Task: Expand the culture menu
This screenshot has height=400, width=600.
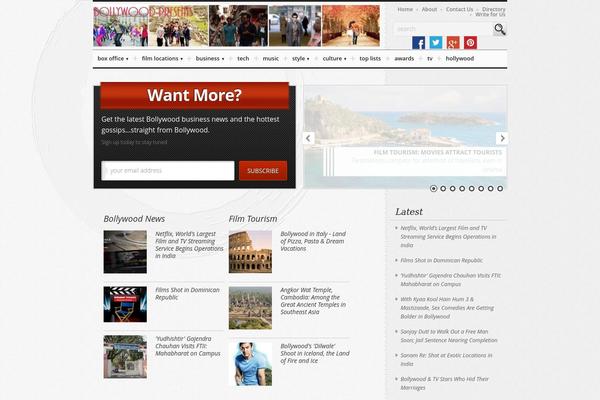Action: 334,59
